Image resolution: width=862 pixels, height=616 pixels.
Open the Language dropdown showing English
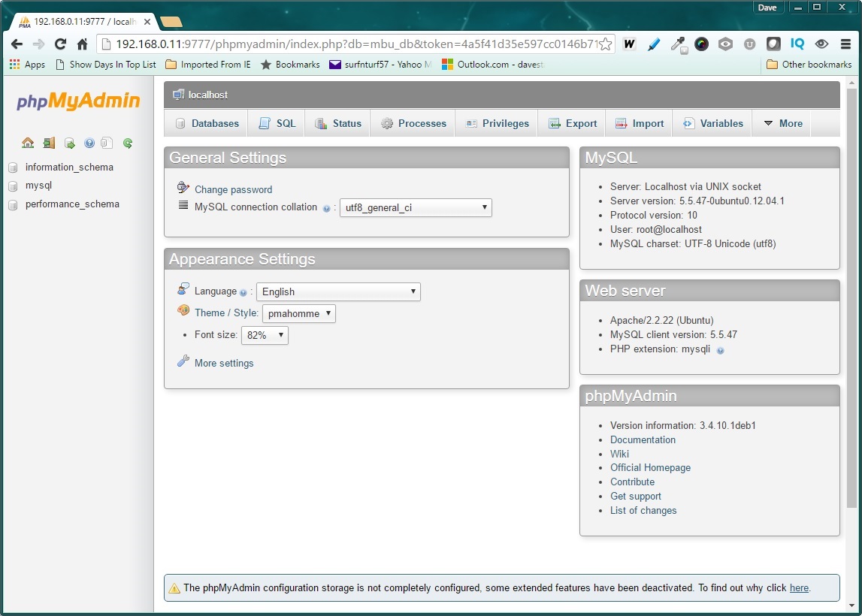pyautogui.click(x=338, y=291)
